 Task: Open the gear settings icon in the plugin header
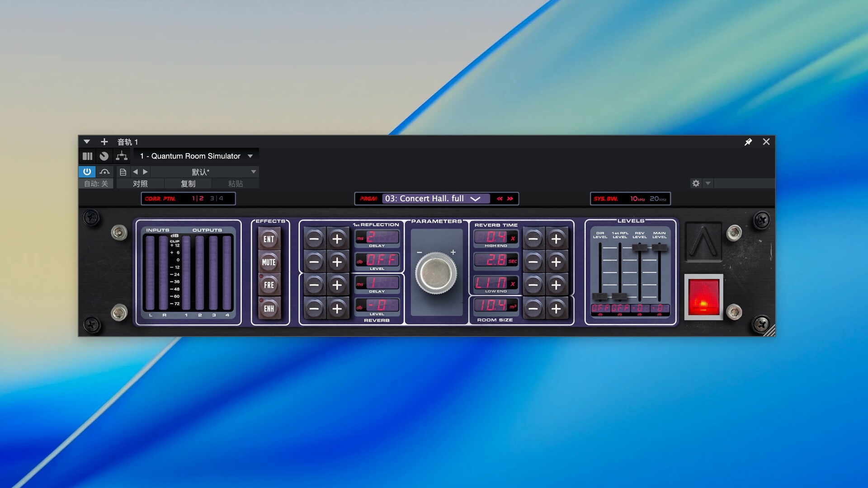click(696, 183)
